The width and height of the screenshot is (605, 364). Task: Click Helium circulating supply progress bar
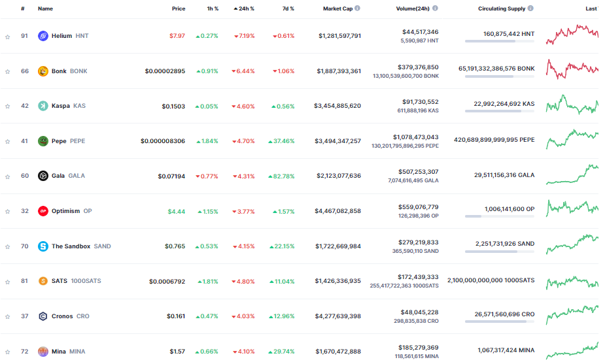(x=500, y=41)
